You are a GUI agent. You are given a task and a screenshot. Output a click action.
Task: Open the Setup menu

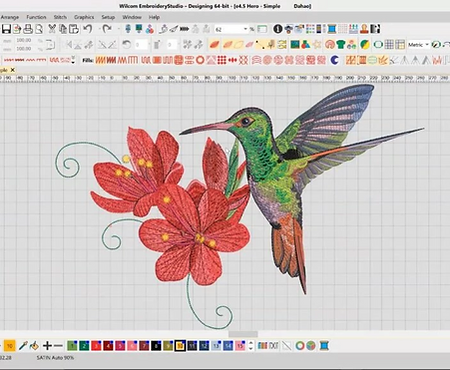tap(108, 17)
